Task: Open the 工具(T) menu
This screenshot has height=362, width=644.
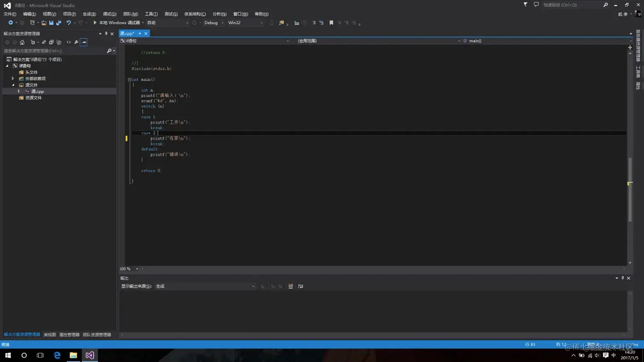Action: 151,14
